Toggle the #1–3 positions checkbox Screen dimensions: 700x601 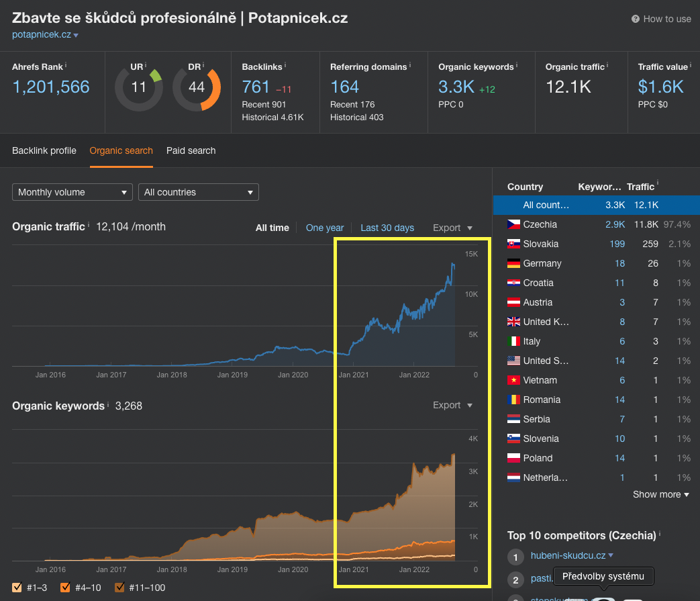[17, 587]
